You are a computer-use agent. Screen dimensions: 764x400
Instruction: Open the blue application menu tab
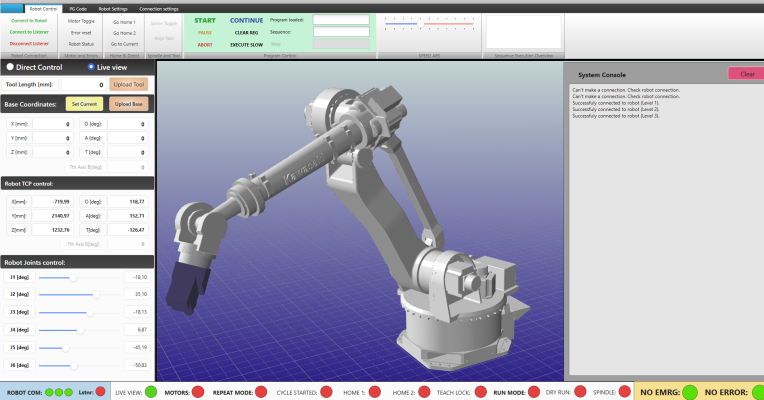(x=12, y=9)
